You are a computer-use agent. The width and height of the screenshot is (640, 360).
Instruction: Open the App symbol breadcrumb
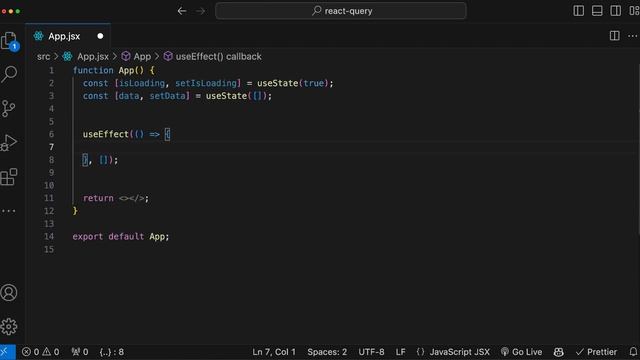coord(136,57)
